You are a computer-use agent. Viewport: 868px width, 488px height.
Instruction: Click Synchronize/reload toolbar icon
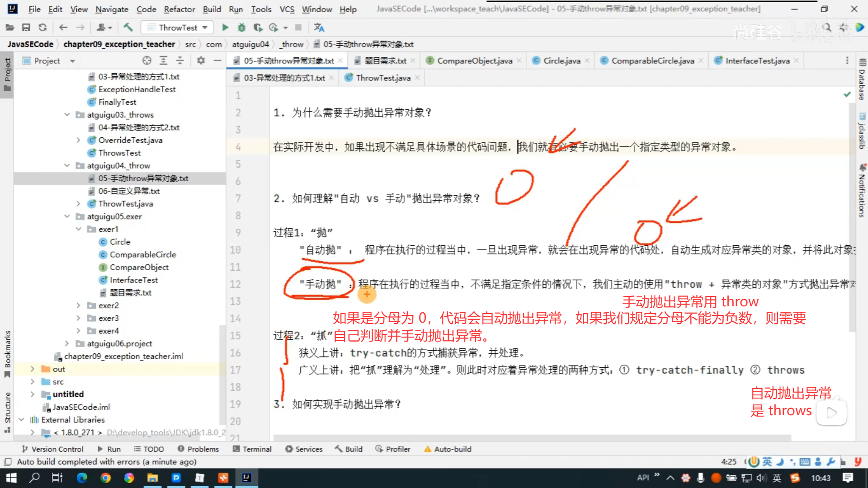click(x=42, y=28)
